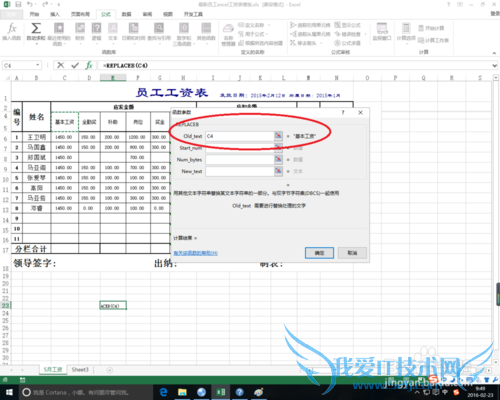Click the New_text input field
500x400 pixels.
pyautogui.click(x=239, y=171)
